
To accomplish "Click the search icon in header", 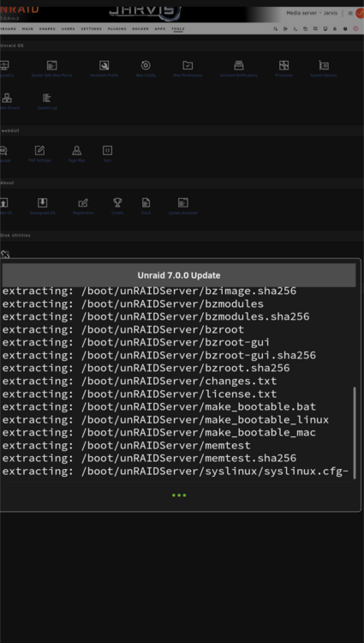I will (x=276, y=28).
